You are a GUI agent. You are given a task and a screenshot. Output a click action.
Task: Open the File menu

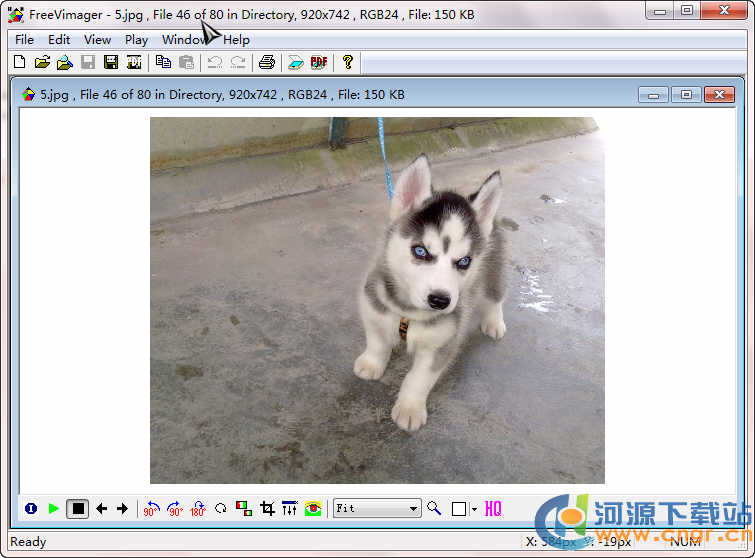coord(25,39)
